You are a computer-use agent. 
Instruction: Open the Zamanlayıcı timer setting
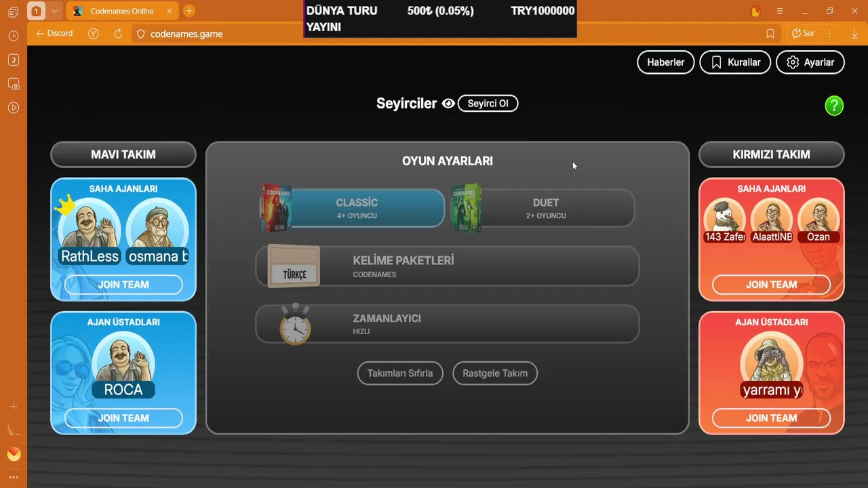coord(448,324)
